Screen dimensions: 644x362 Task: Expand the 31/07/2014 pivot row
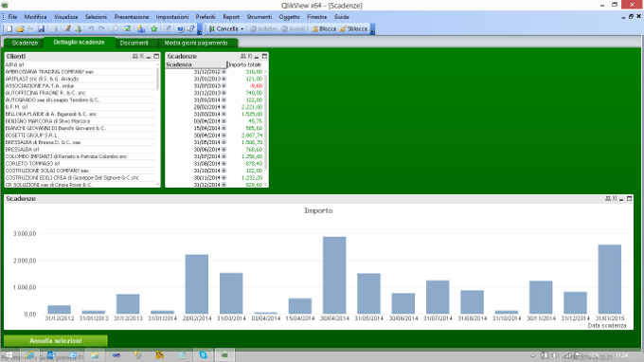[x=224, y=156]
